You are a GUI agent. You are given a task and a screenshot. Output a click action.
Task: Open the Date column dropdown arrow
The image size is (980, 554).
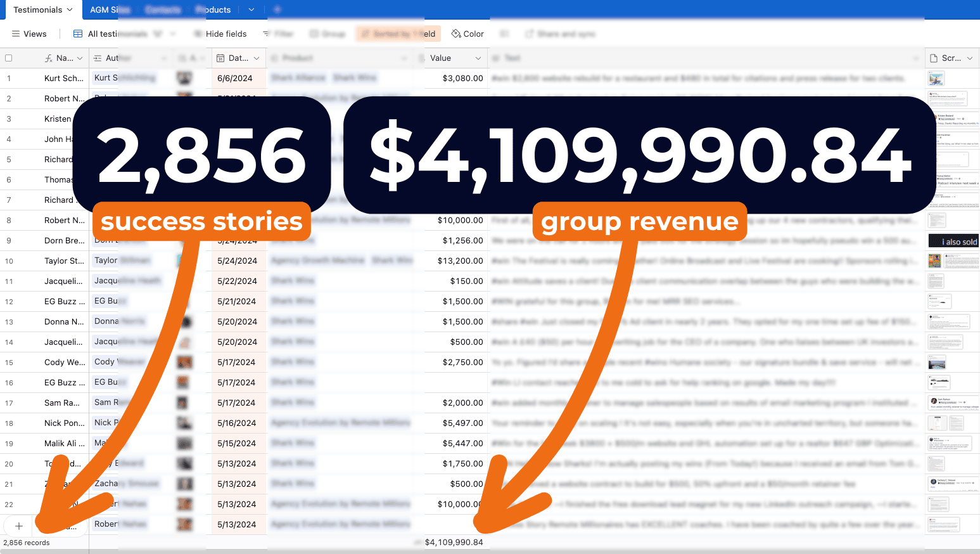257,58
